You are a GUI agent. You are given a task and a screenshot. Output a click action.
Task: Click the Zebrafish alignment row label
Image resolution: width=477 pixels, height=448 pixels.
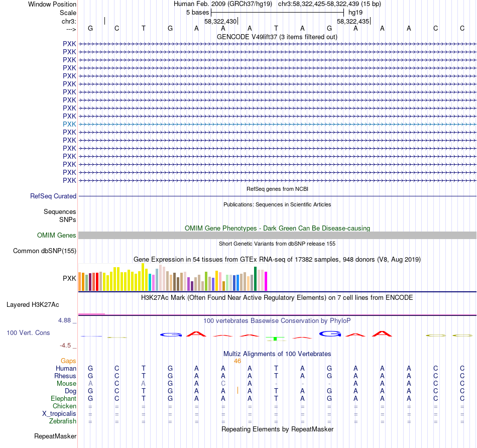tap(63, 421)
